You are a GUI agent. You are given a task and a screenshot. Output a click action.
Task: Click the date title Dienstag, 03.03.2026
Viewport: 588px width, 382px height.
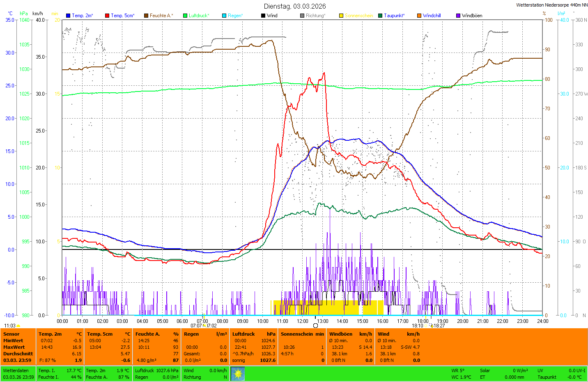[x=295, y=6]
